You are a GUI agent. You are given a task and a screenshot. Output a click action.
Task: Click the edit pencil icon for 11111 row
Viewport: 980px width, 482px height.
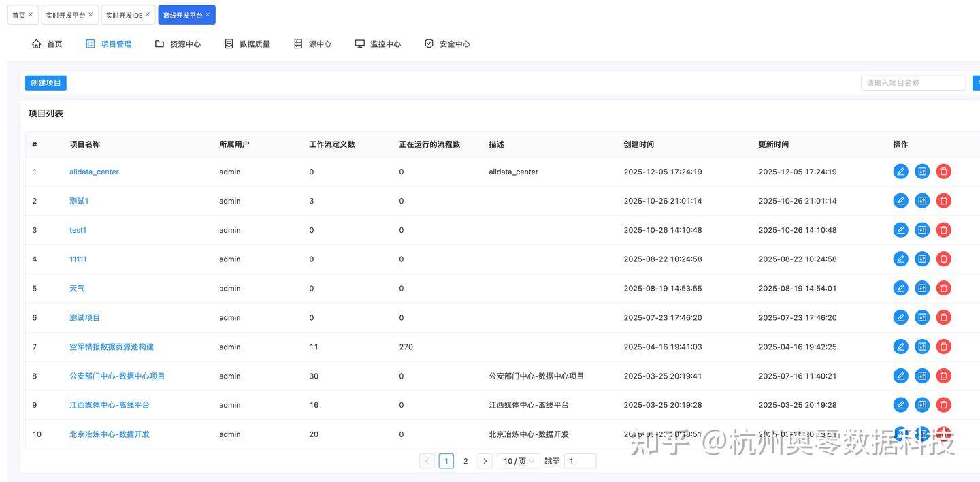[x=900, y=259]
